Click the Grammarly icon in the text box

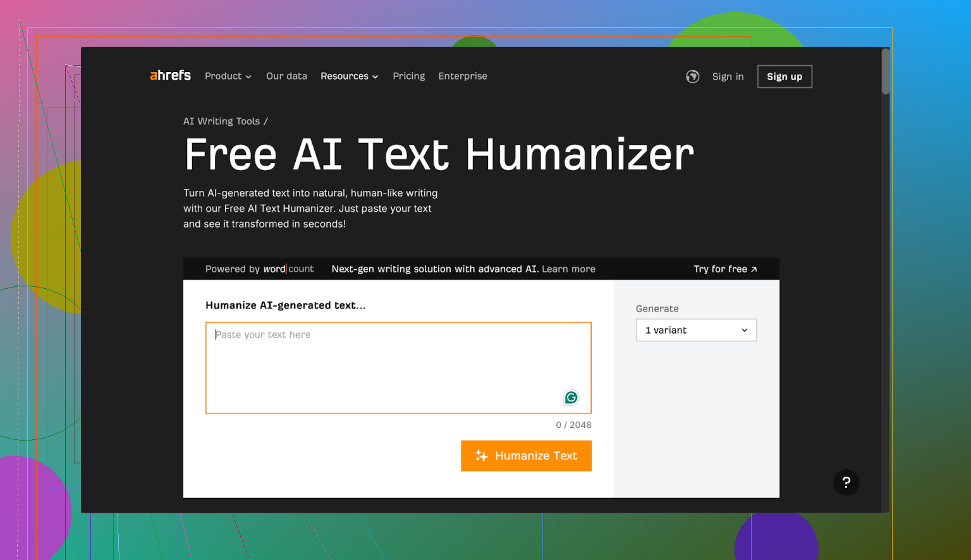(571, 398)
